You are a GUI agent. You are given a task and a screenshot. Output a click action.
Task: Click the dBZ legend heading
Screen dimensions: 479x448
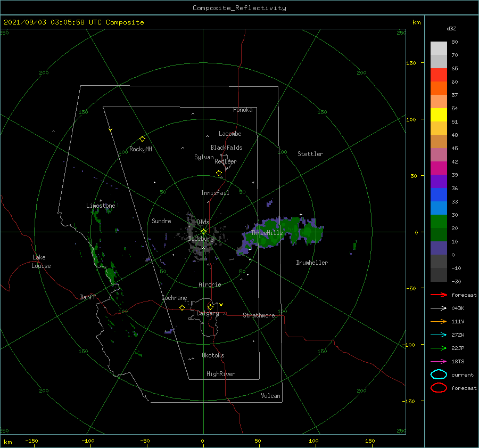pos(451,28)
